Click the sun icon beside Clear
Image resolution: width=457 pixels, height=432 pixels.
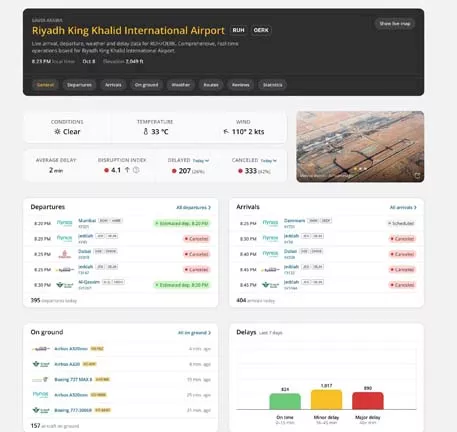click(57, 132)
